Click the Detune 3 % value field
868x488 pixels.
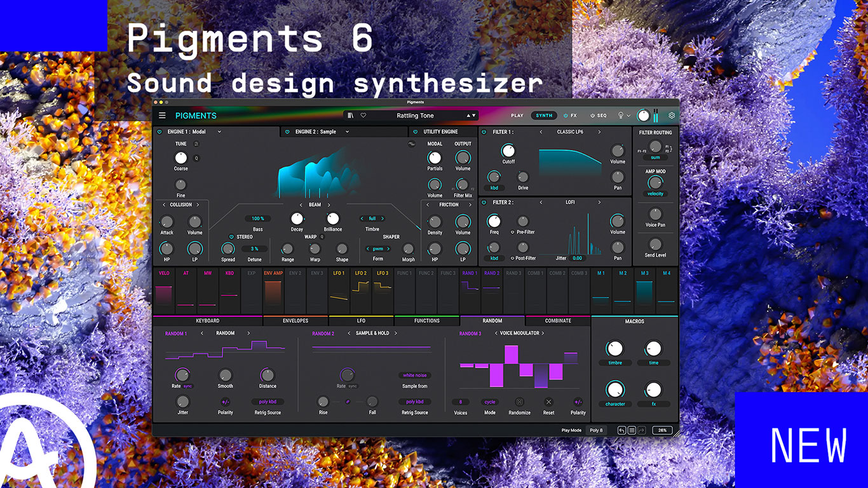[x=254, y=249]
